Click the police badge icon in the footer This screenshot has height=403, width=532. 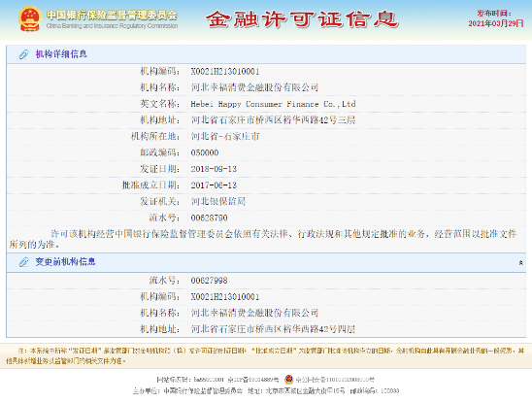pyautogui.click(x=288, y=380)
